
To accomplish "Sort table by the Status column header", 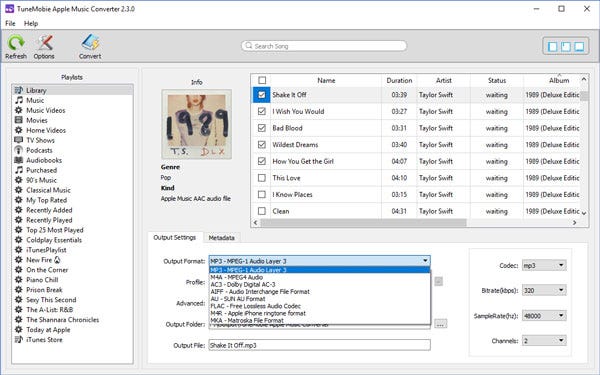I will [x=497, y=80].
